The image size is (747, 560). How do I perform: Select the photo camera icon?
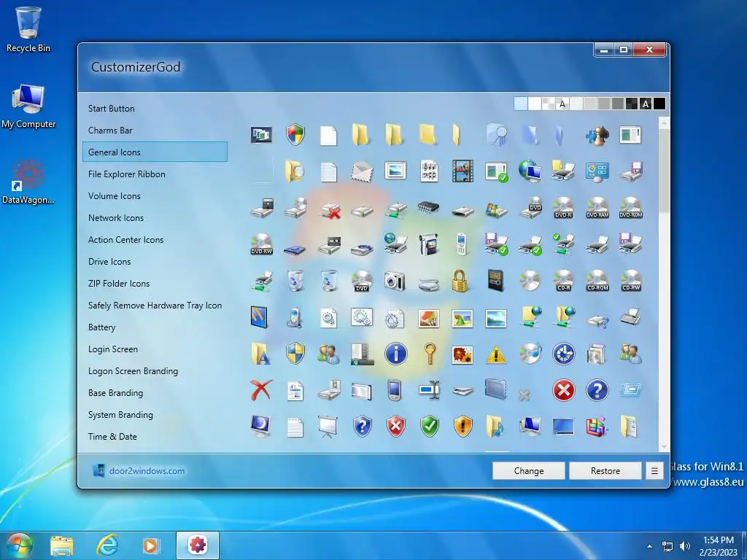(395, 281)
